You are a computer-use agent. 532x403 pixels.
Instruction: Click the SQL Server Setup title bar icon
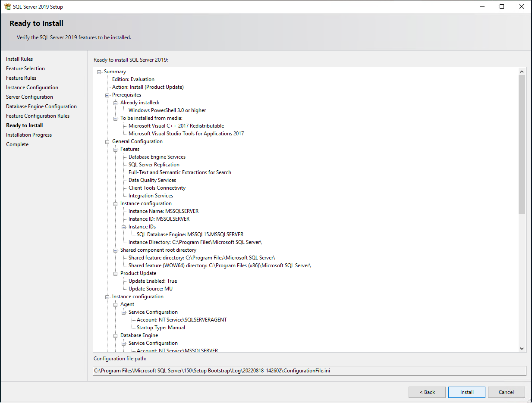click(x=7, y=6)
